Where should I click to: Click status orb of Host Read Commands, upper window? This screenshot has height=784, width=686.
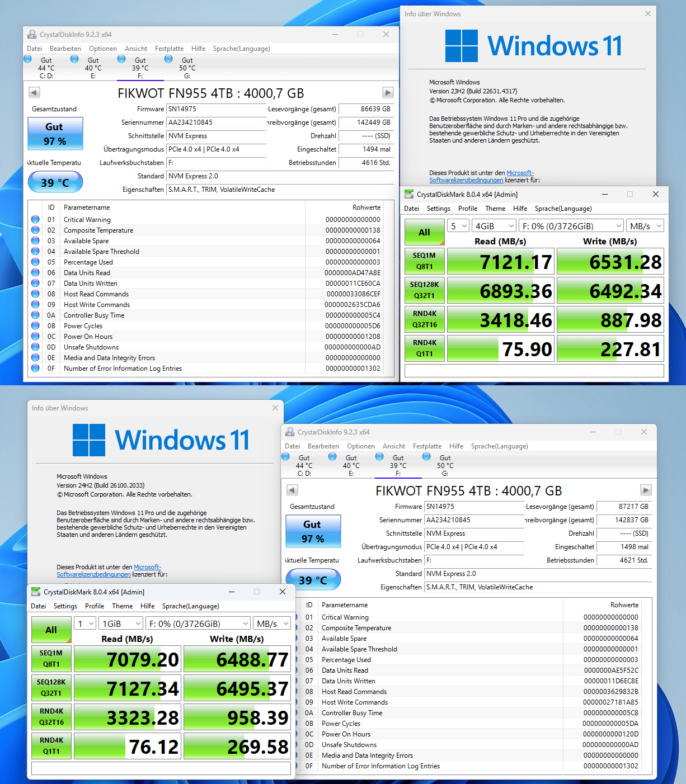pyautogui.click(x=35, y=294)
